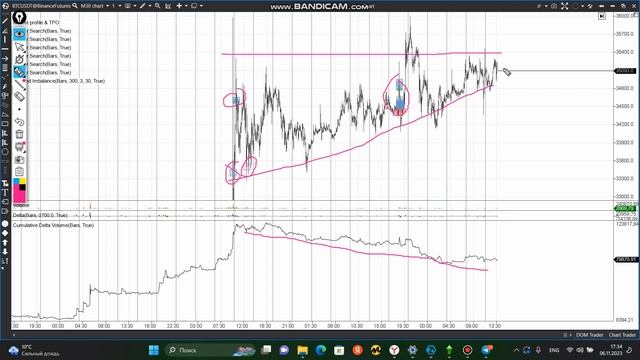Open the dropdown next to value 1

[120, 6]
